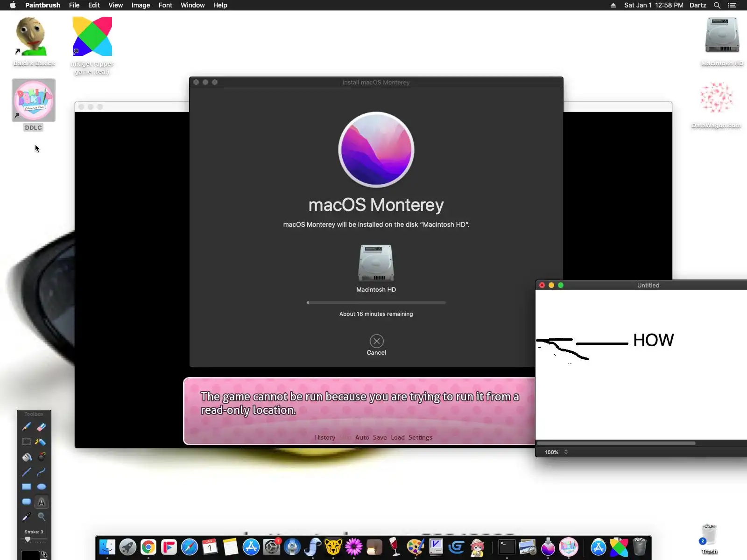Open the Trash icon on desktop
Image resolution: width=747 pixels, height=560 pixels.
pyautogui.click(x=709, y=539)
